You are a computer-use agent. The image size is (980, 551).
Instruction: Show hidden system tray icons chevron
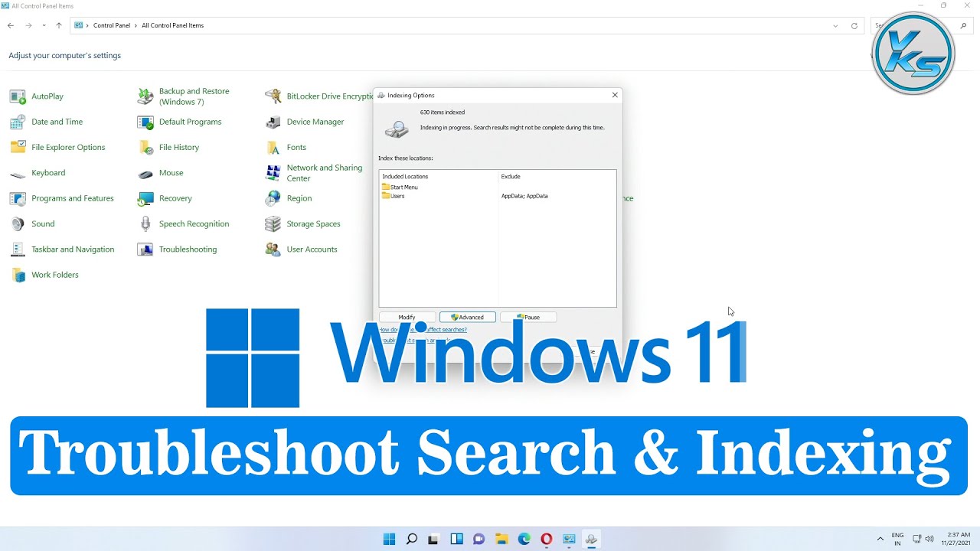pyautogui.click(x=880, y=539)
